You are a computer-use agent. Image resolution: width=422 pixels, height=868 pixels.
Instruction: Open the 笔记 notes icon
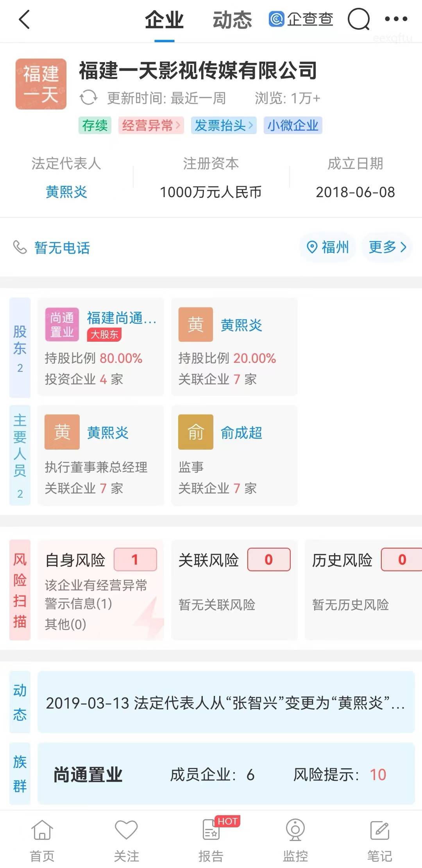tap(379, 830)
